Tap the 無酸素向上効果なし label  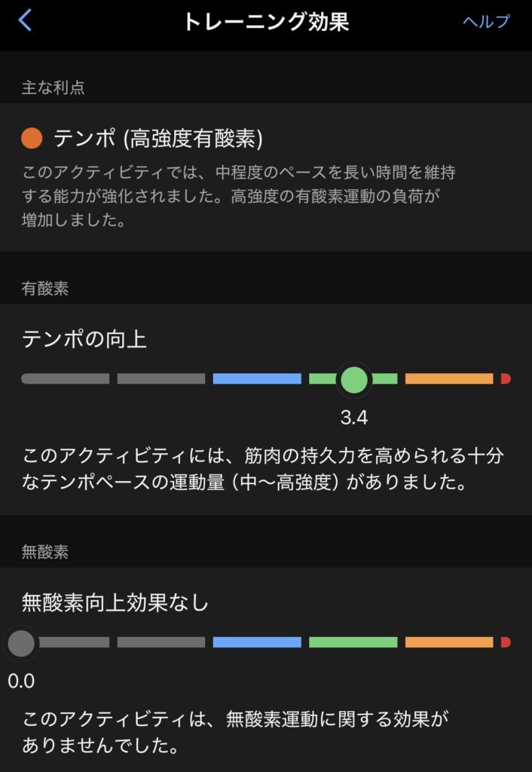[115, 603]
